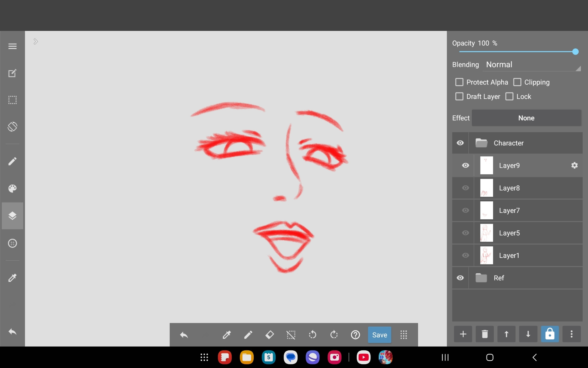Hide Layer9 with its eye icon
Viewport: 588px width, 368px height.
[x=465, y=165]
